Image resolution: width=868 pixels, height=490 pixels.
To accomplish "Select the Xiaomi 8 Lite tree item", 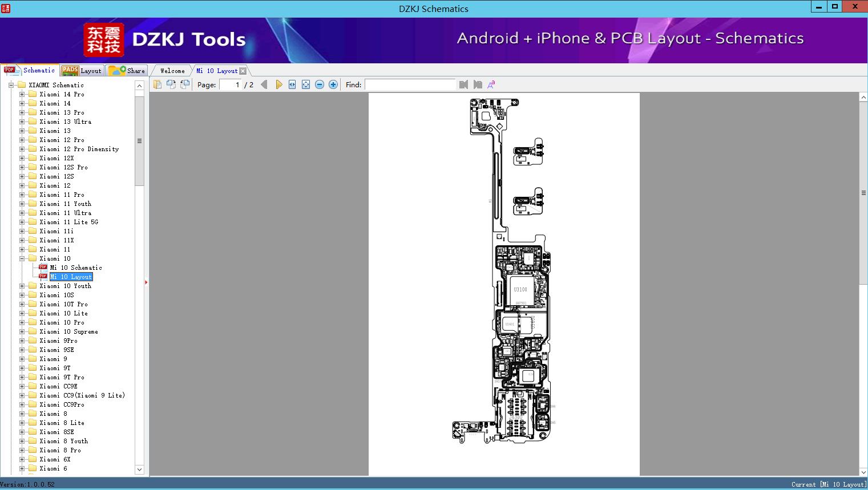I will (x=62, y=423).
